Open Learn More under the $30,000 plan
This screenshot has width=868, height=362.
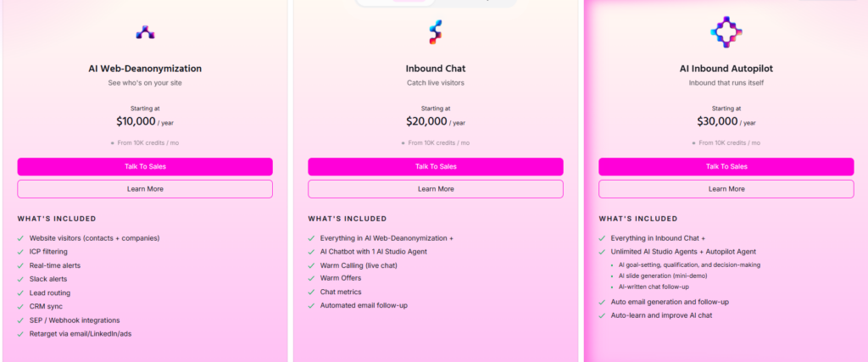coord(726,189)
